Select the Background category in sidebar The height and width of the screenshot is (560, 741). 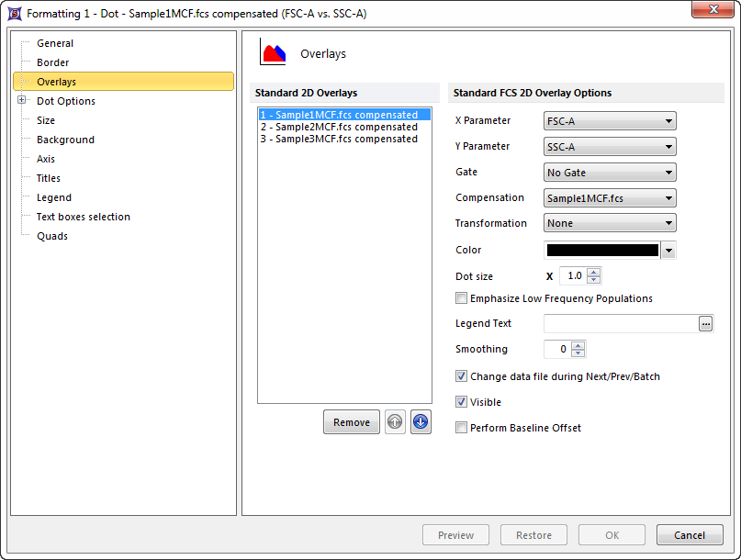click(x=65, y=140)
